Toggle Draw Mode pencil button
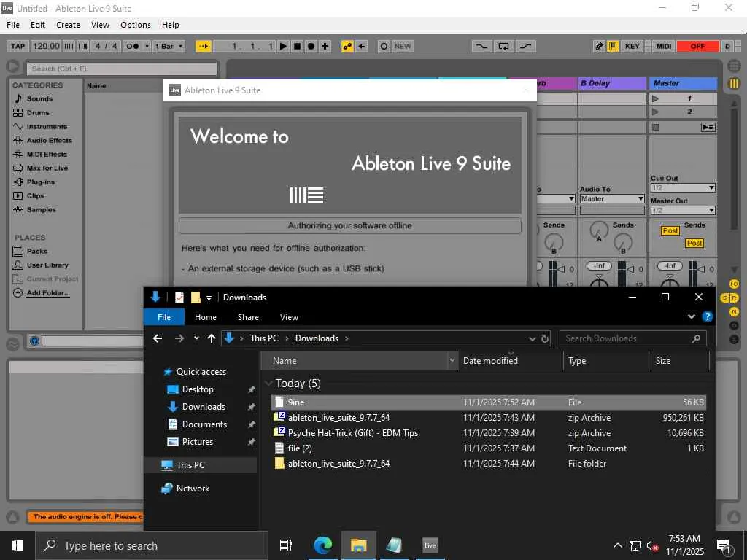Screen dimensions: 747x560 point(600,46)
